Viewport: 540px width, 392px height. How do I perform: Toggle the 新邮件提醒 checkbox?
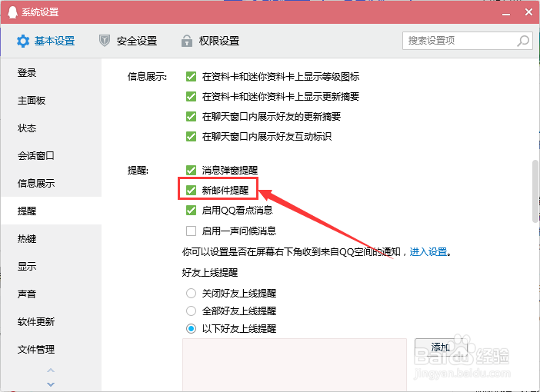pos(191,190)
